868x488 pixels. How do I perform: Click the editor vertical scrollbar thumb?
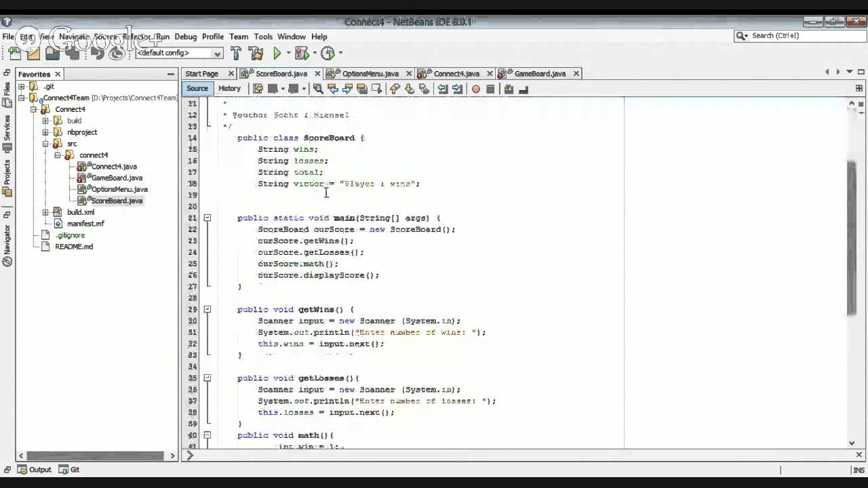point(852,239)
